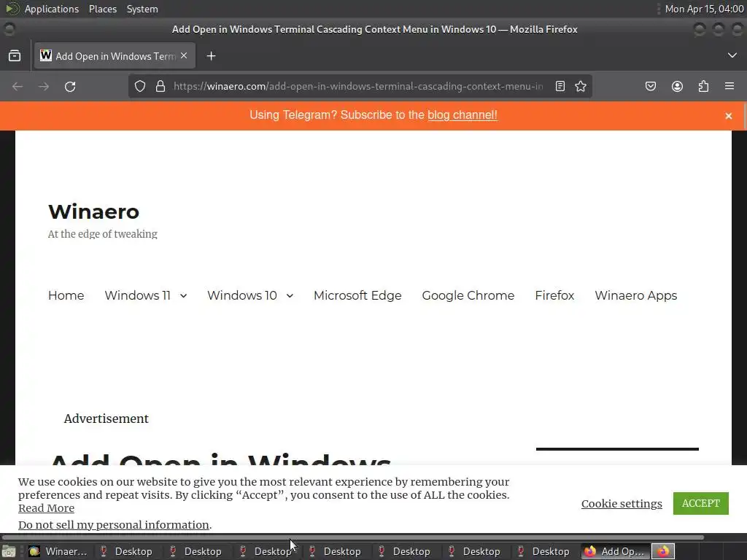This screenshot has width=747, height=560.
Task: Go forward one page arrow
Action: (x=44, y=86)
